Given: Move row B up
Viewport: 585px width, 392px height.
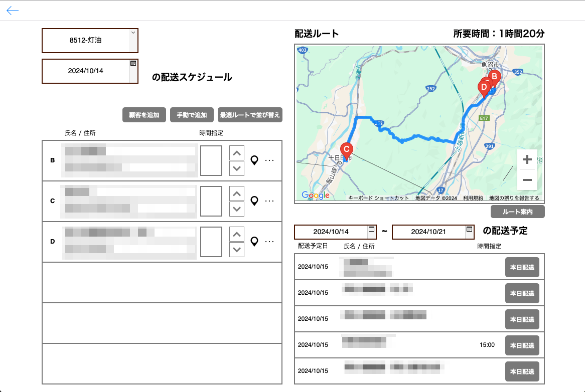Looking at the screenshot, I should coord(236,153).
